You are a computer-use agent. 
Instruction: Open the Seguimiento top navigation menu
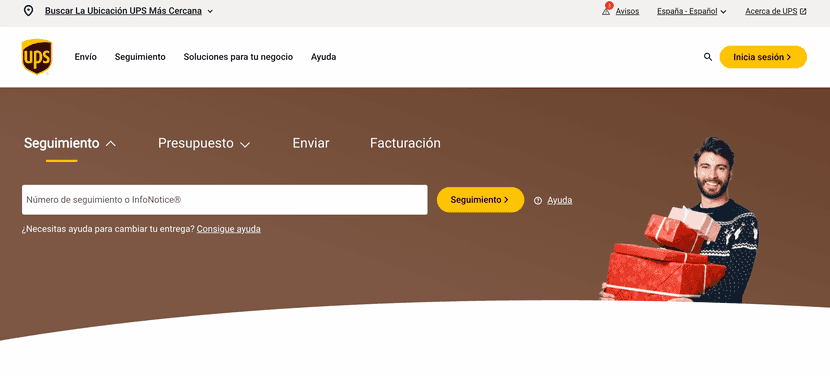tap(140, 57)
